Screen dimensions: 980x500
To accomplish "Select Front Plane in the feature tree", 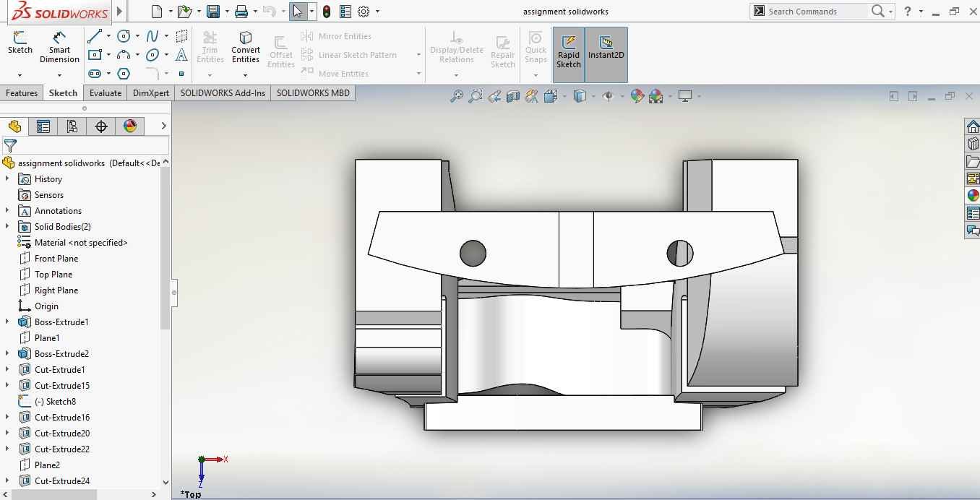I will [56, 259].
